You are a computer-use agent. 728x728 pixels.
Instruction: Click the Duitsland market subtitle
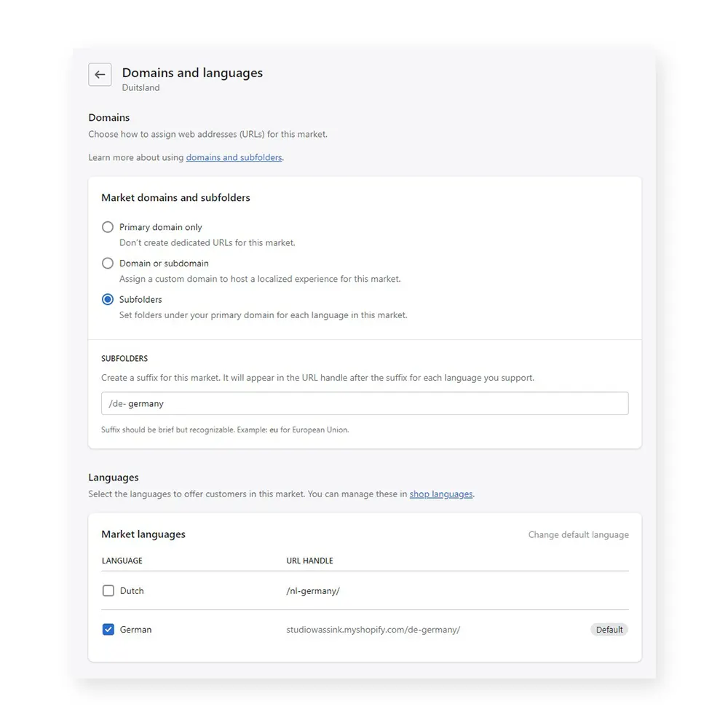(x=141, y=88)
